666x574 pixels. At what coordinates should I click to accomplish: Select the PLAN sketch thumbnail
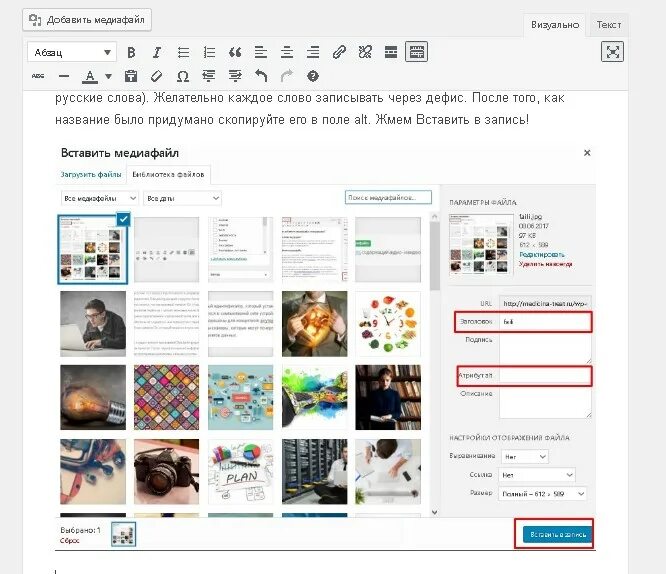pyautogui.click(x=240, y=472)
